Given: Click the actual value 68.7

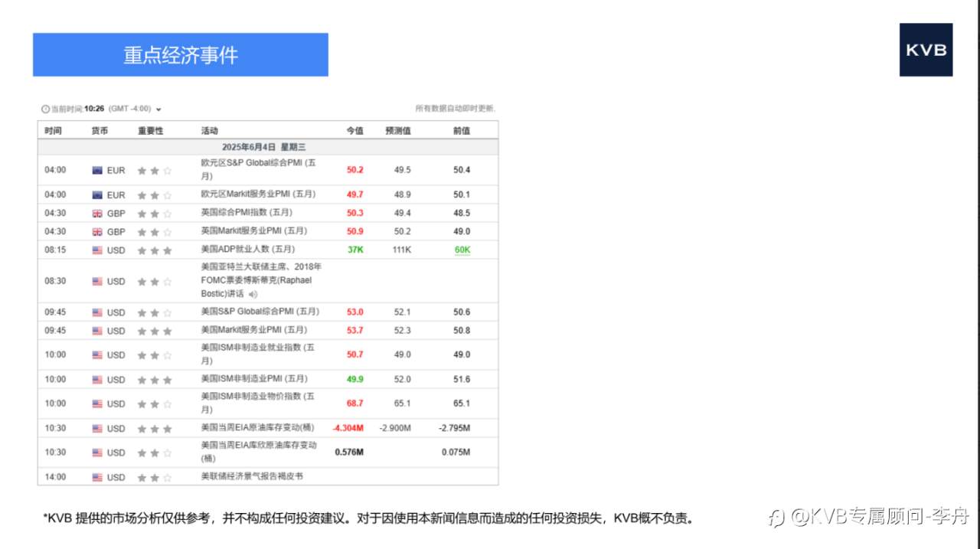Looking at the screenshot, I should pyautogui.click(x=355, y=404).
